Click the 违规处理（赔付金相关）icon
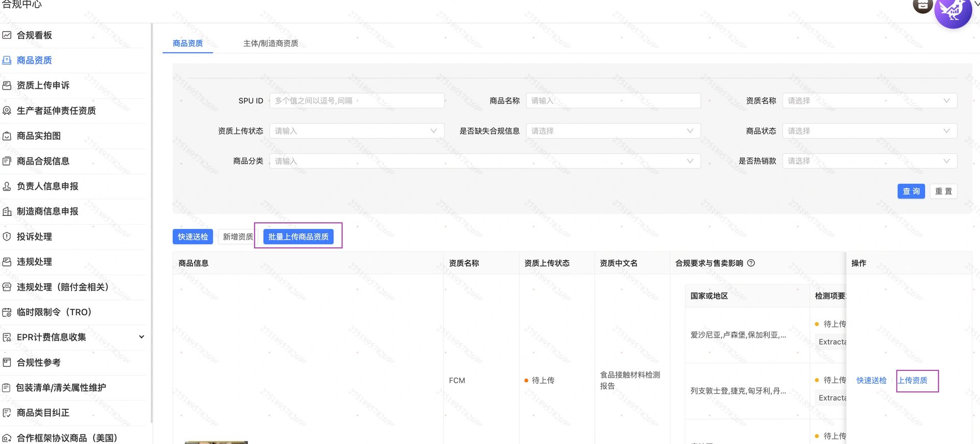Image resolution: width=980 pixels, height=444 pixels. point(7,287)
